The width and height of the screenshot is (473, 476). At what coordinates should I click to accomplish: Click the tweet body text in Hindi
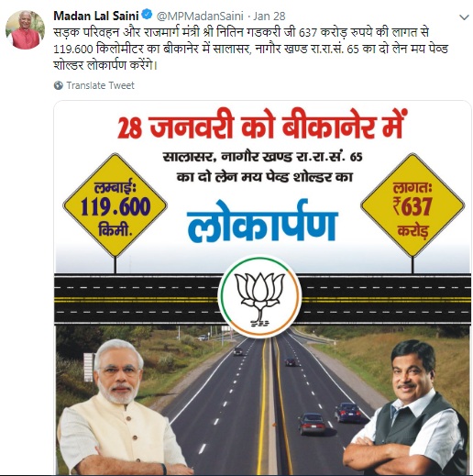(250, 49)
